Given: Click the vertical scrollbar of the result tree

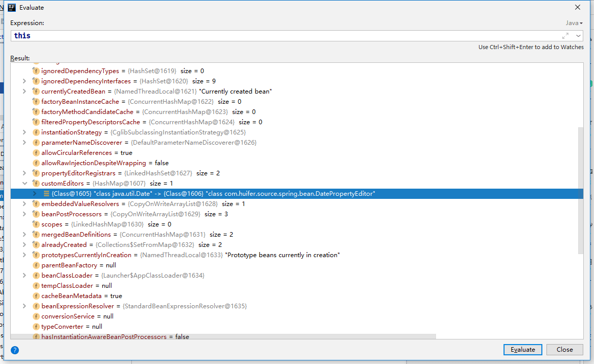Looking at the screenshot, I should (x=580, y=191).
